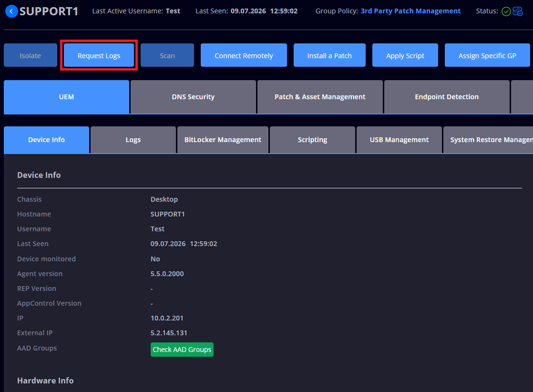Select the UEM tab
This screenshot has height=392, width=533.
[66, 97]
